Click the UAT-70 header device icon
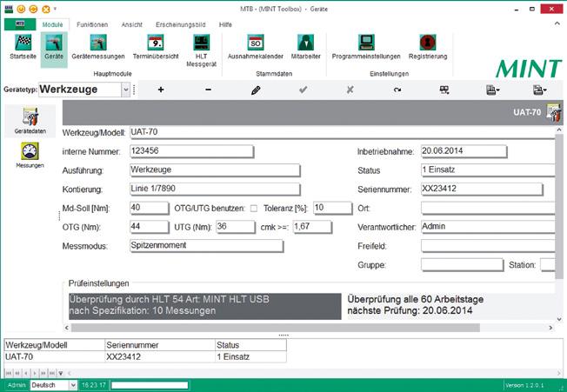The height and width of the screenshot is (392, 567). click(x=553, y=113)
